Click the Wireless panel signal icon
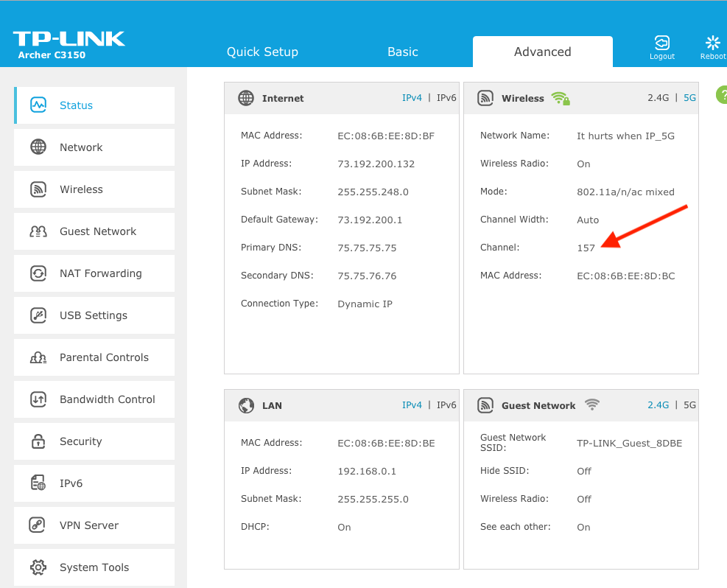The height and width of the screenshot is (588, 727). pyautogui.click(x=485, y=98)
